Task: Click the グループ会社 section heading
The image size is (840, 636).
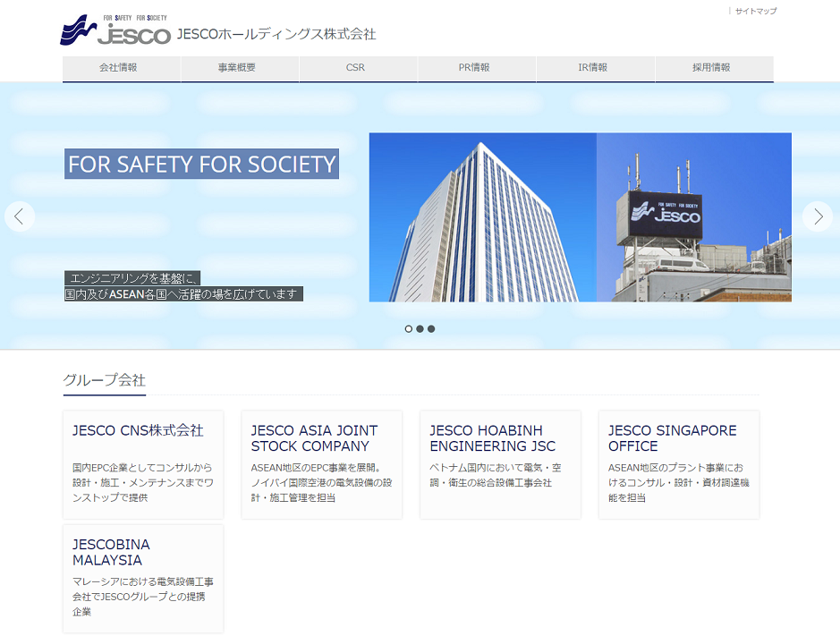Action: [105, 380]
